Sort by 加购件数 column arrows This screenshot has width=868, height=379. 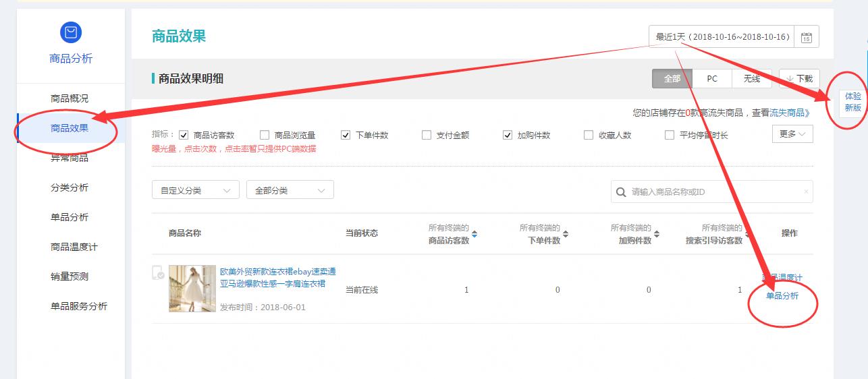tap(657, 234)
